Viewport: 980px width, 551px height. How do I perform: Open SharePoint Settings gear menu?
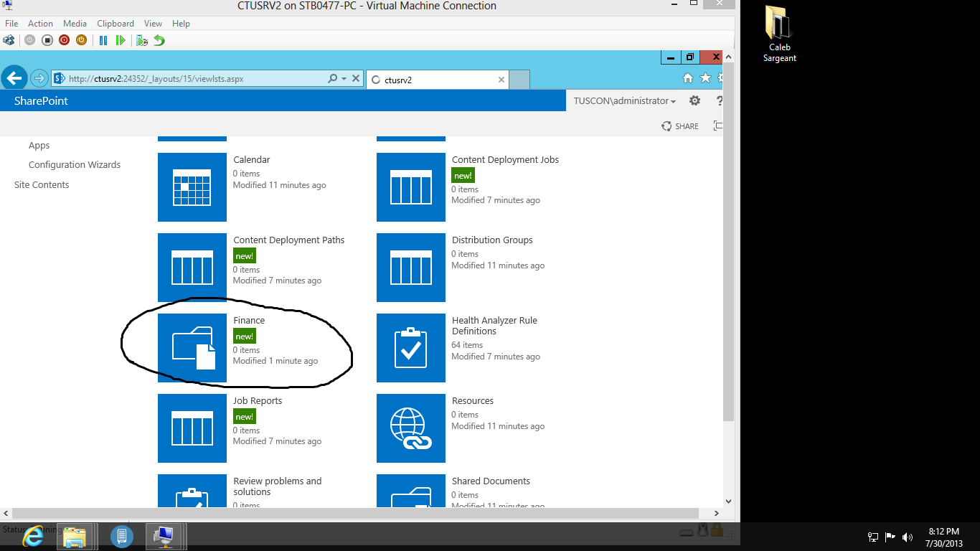coord(694,101)
